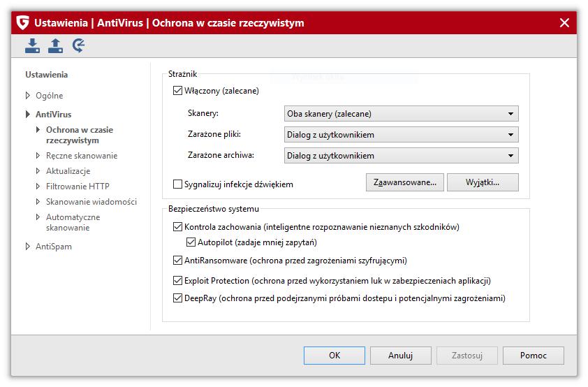Click the Zastosuj button

(x=467, y=355)
